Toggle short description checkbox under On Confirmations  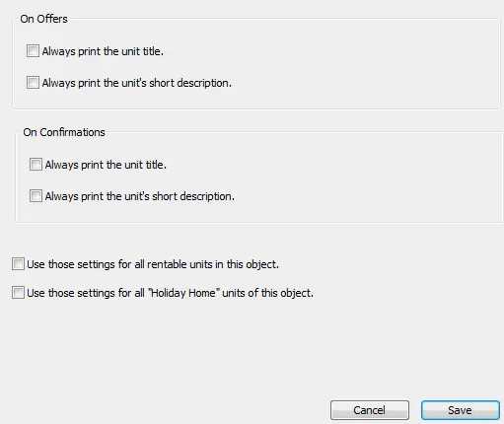coord(36,196)
